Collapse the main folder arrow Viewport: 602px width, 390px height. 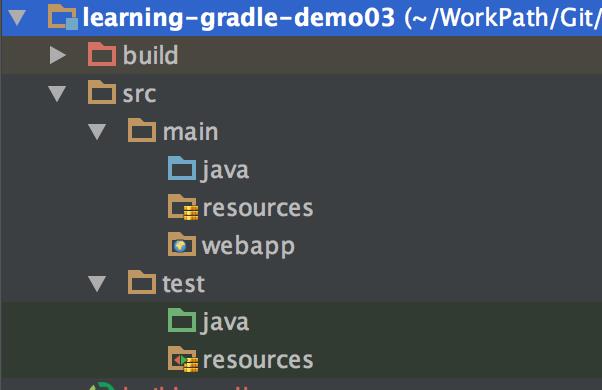[97, 132]
